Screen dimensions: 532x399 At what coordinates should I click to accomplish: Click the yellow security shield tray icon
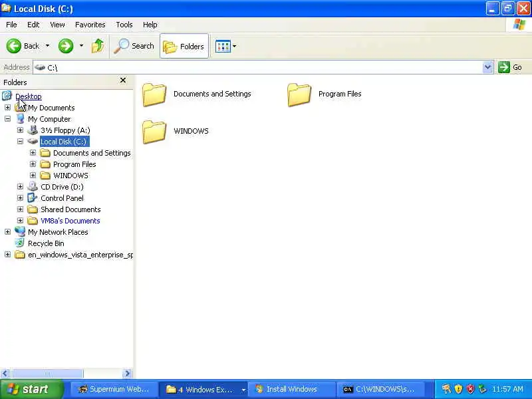[458, 389]
